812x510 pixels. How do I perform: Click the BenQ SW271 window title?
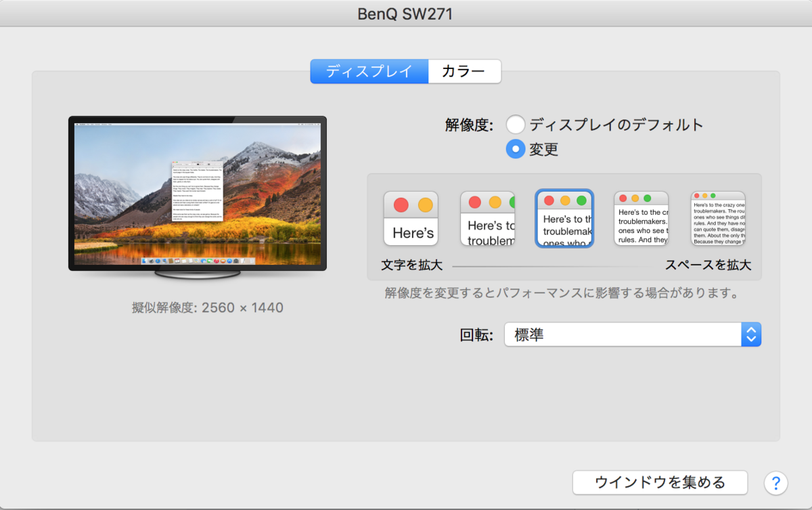coord(405,14)
